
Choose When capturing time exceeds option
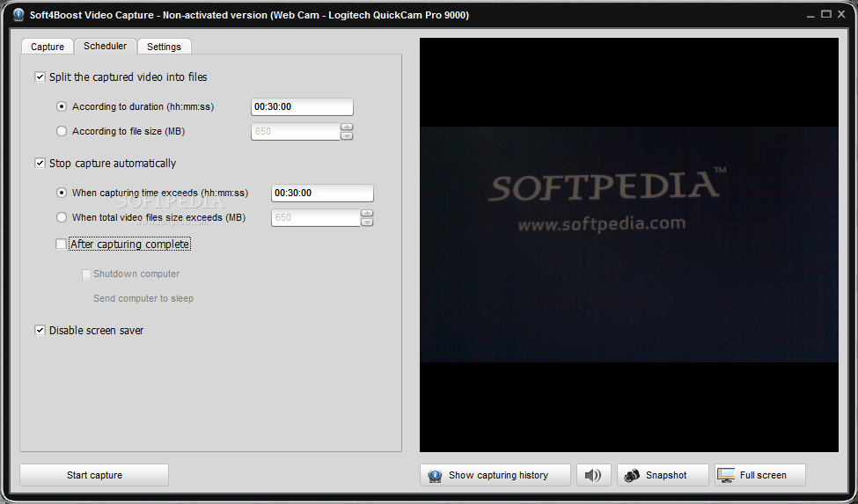point(62,193)
